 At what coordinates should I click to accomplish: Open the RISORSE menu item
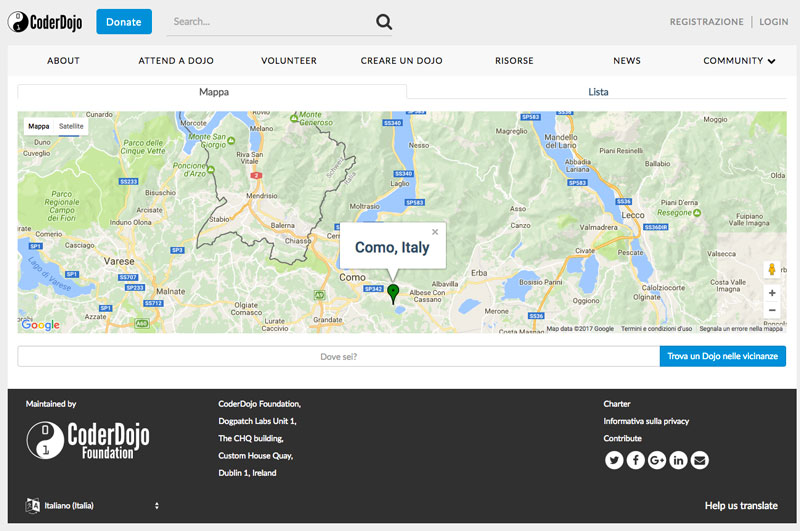tap(514, 61)
